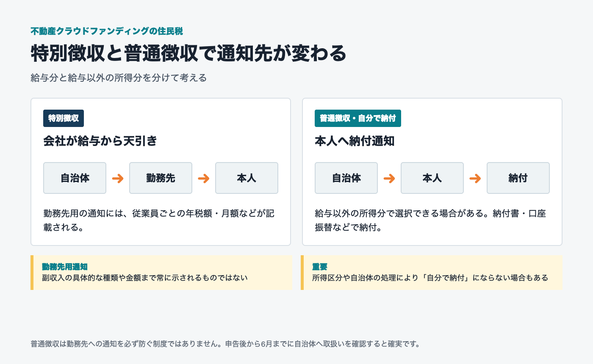The height and width of the screenshot is (364, 593).
Task: Click the 勤務先 flow box
Action: pyautogui.click(x=161, y=178)
